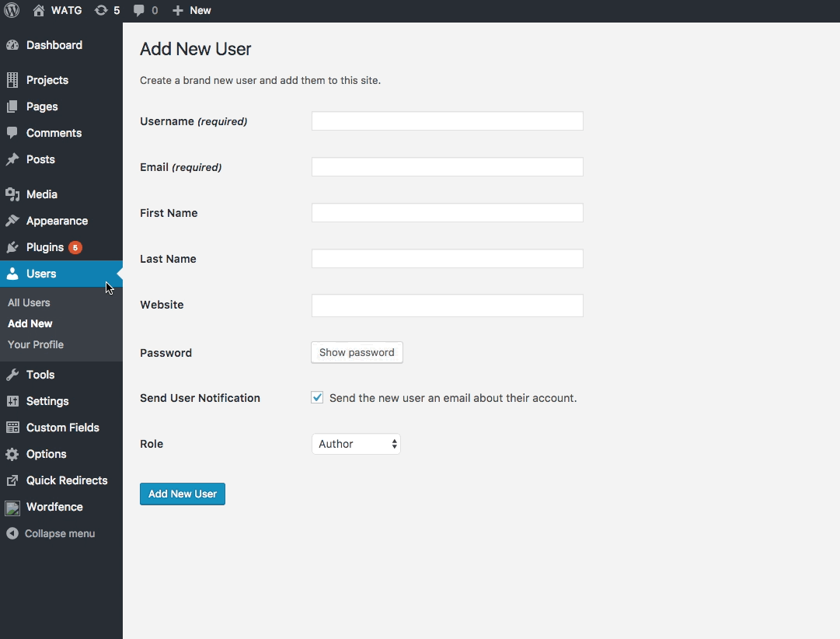Go to All Users submenu

[29, 302]
